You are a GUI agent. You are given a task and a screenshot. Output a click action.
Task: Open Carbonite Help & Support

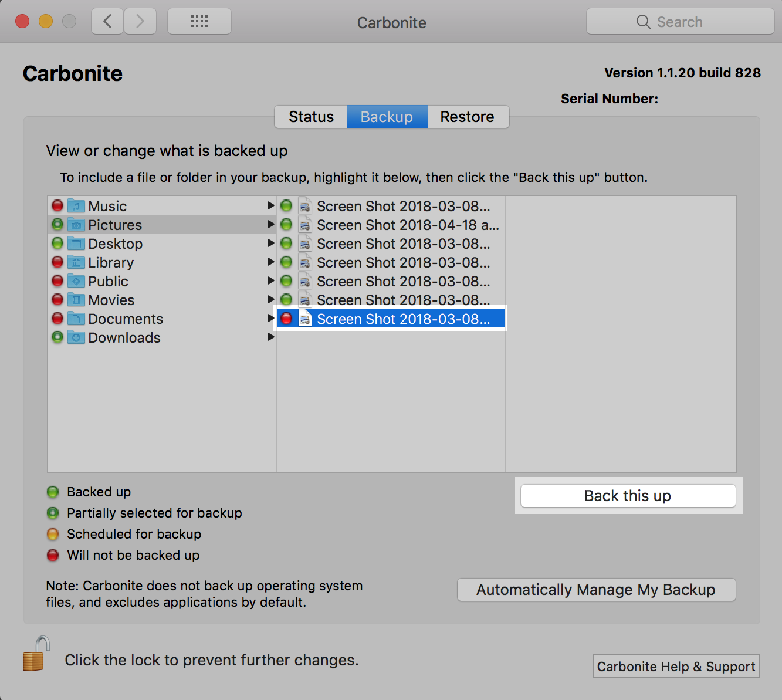(x=676, y=667)
